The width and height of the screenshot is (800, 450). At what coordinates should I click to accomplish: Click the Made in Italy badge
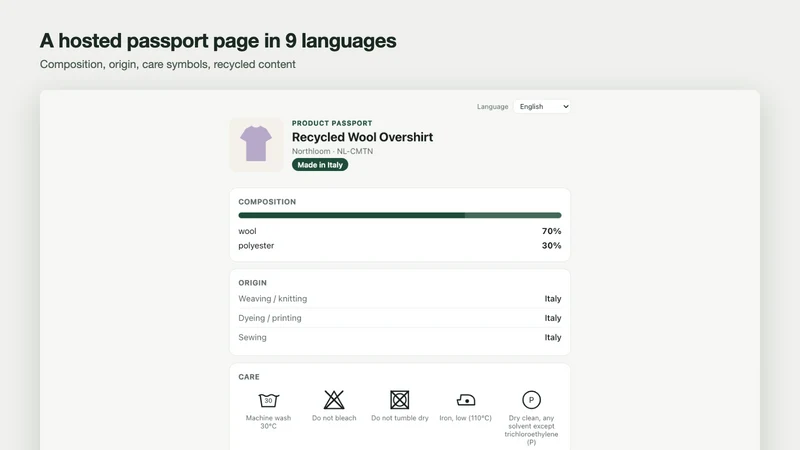320,165
